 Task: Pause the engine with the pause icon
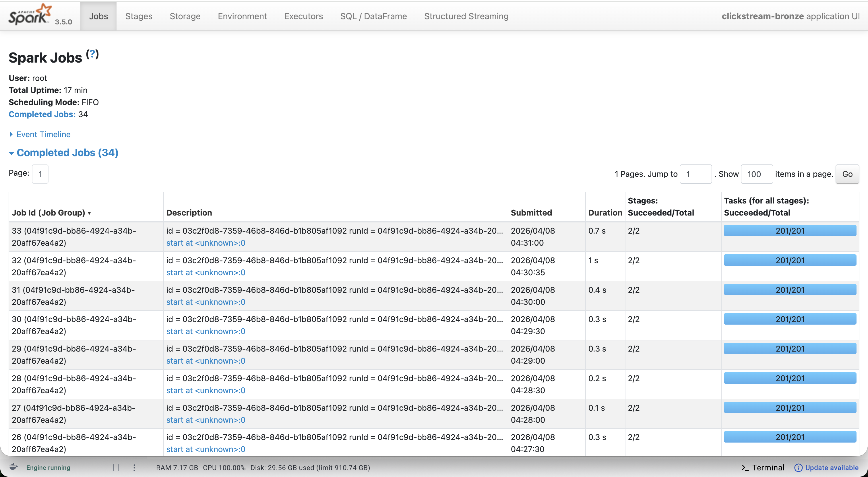[x=116, y=468]
